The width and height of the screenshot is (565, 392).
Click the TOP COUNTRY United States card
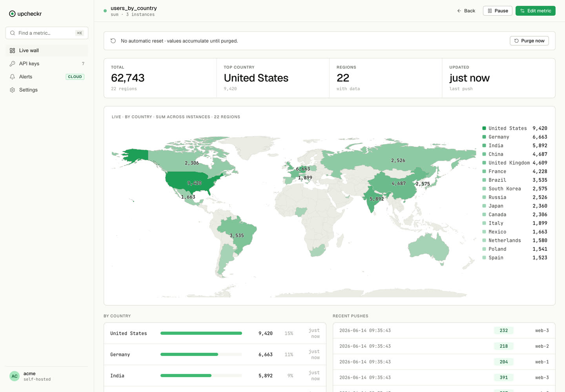point(273,78)
